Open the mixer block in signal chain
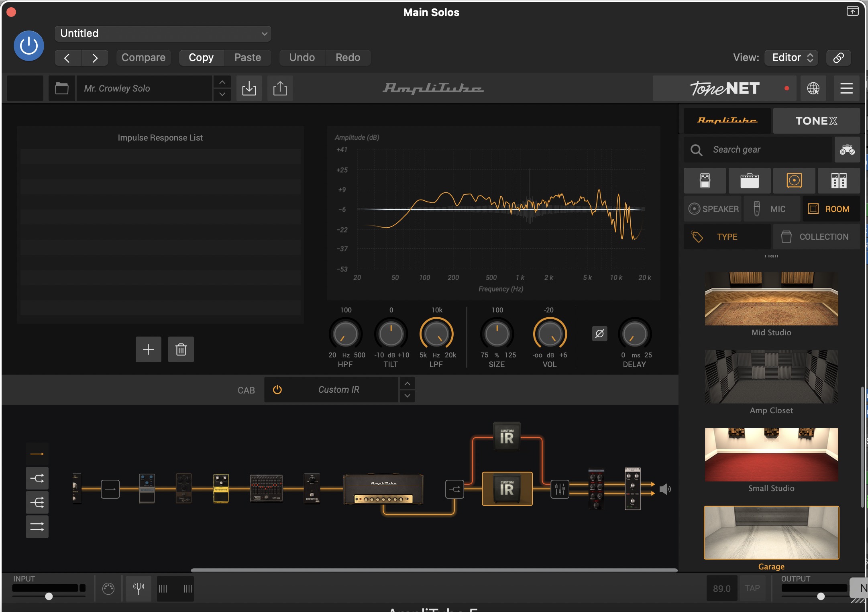The width and height of the screenshot is (868, 612). pos(560,489)
